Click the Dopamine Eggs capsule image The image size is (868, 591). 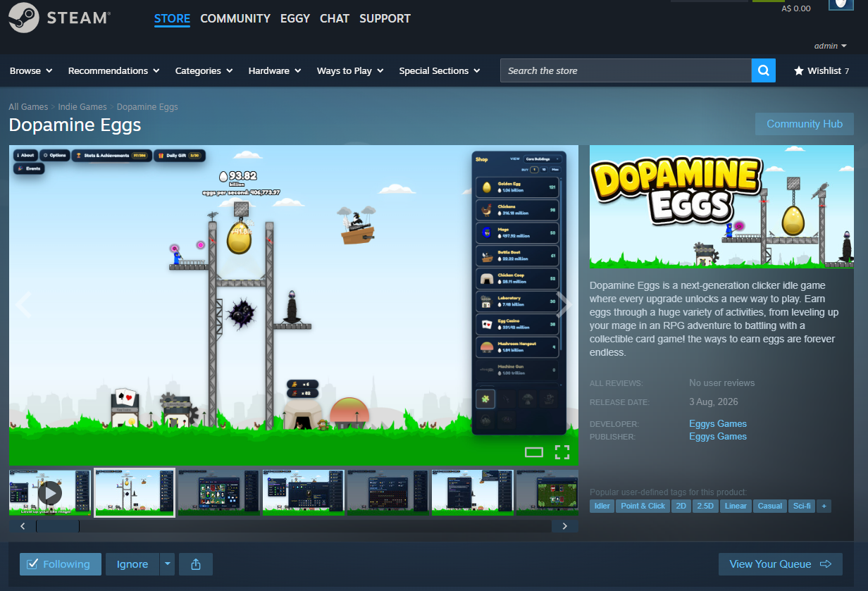pyautogui.click(x=721, y=207)
